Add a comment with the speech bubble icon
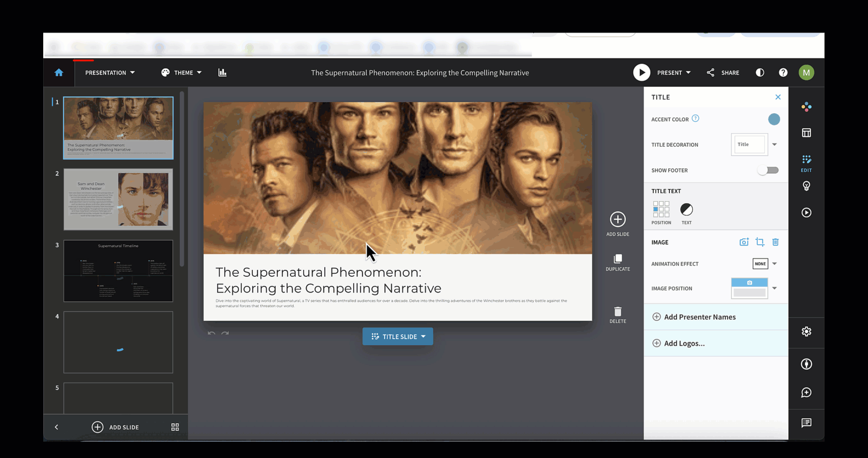Image resolution: width=868 pixels, height=458 pixels. (807, 393)
